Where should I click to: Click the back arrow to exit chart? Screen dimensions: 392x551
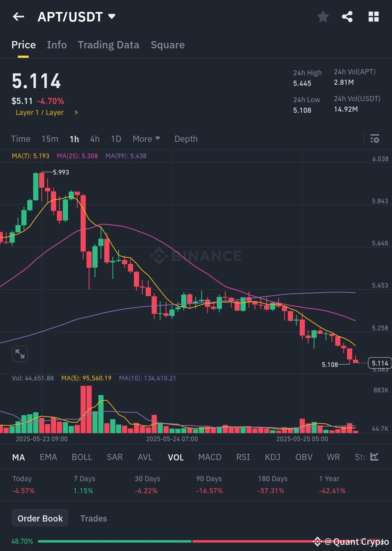[18, 16]
